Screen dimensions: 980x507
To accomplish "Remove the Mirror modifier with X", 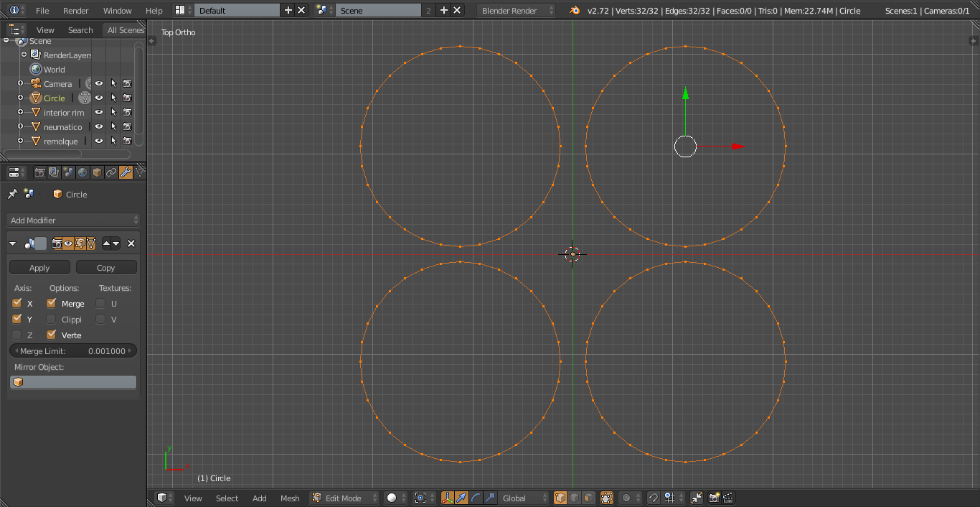I will point(131,244).
